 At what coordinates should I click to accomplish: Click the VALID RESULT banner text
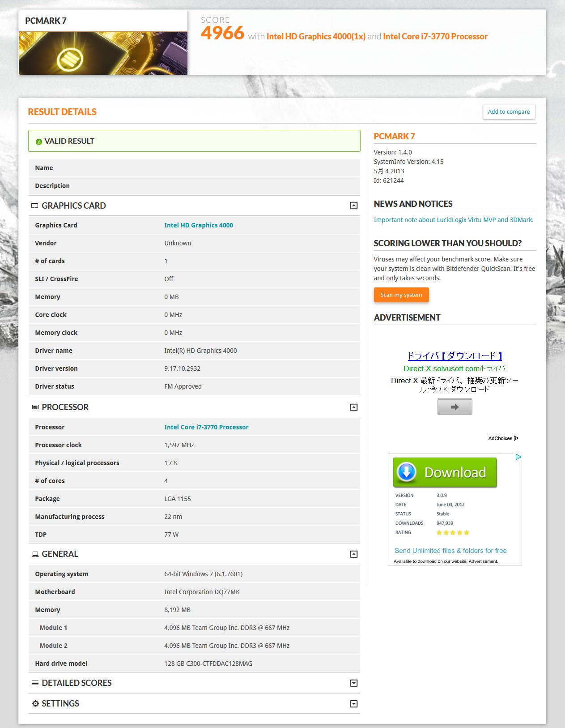(x=69, y=141)
